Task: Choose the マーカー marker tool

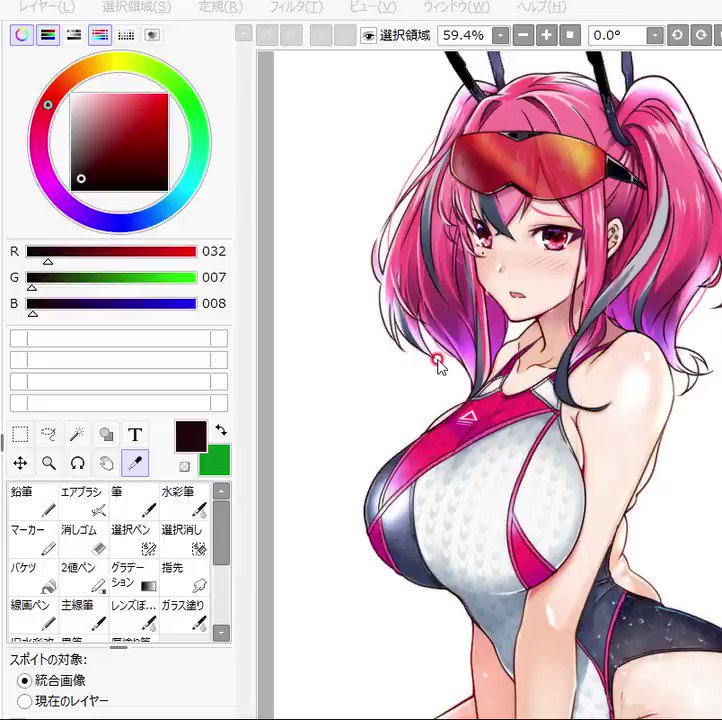Action: [33, 539]
